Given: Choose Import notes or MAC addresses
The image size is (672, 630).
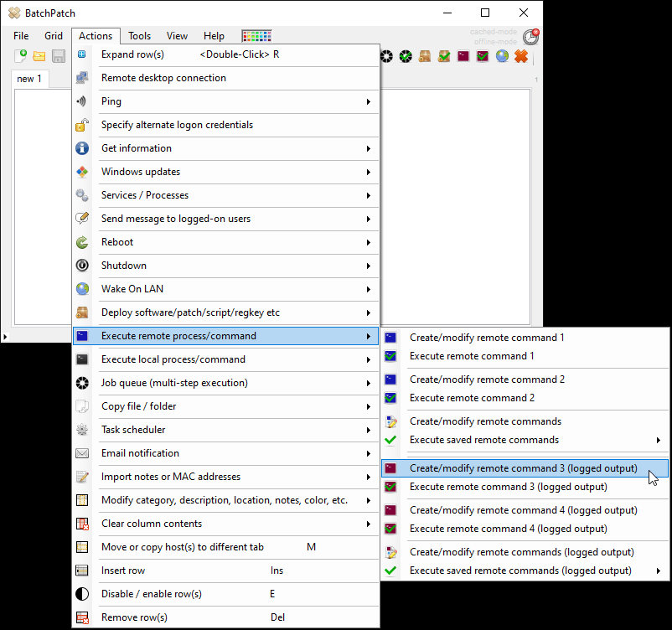Looking at the screenshot, I should pos(226,477).
